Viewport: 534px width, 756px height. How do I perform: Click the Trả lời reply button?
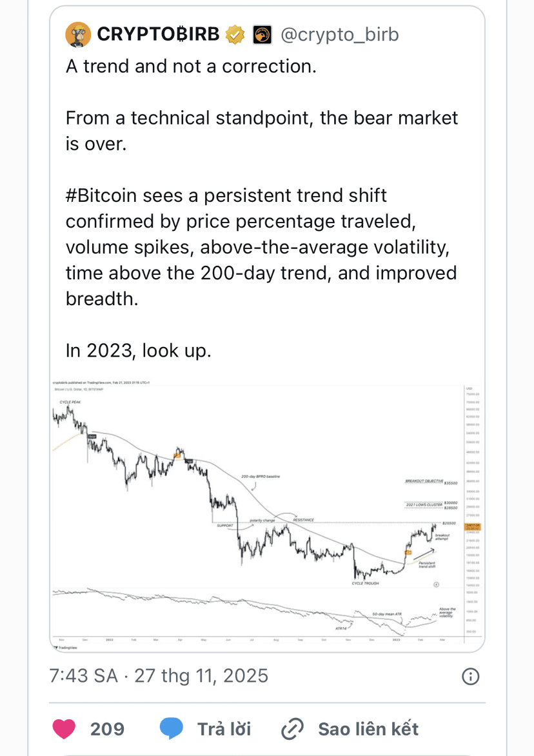[224, 728]
